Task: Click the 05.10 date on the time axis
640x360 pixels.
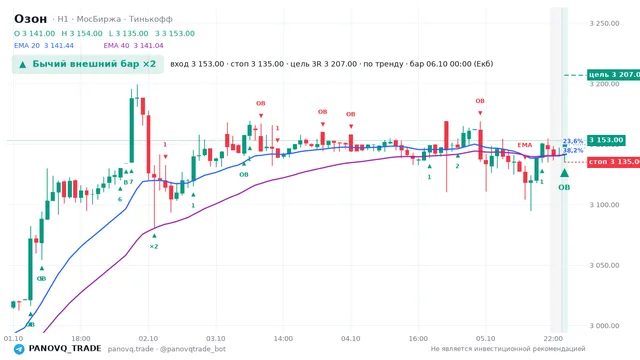Action: [485, 338]
